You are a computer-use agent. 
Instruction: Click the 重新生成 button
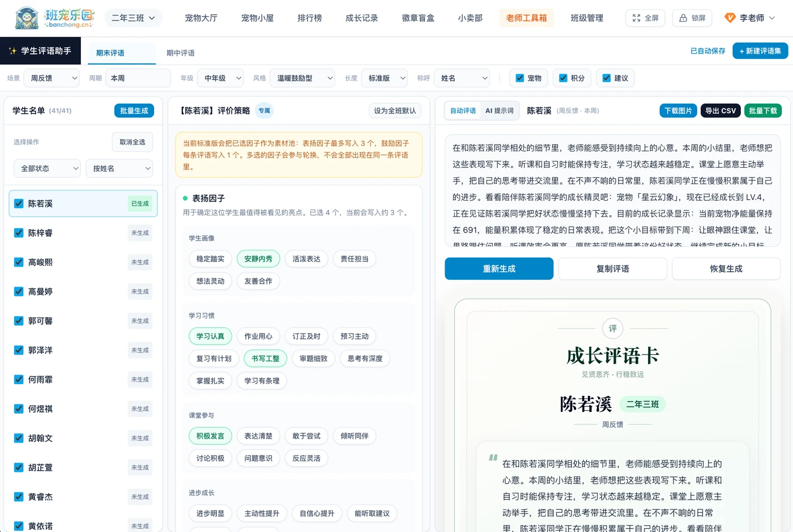pyautogui.click(x=499, y=269)
